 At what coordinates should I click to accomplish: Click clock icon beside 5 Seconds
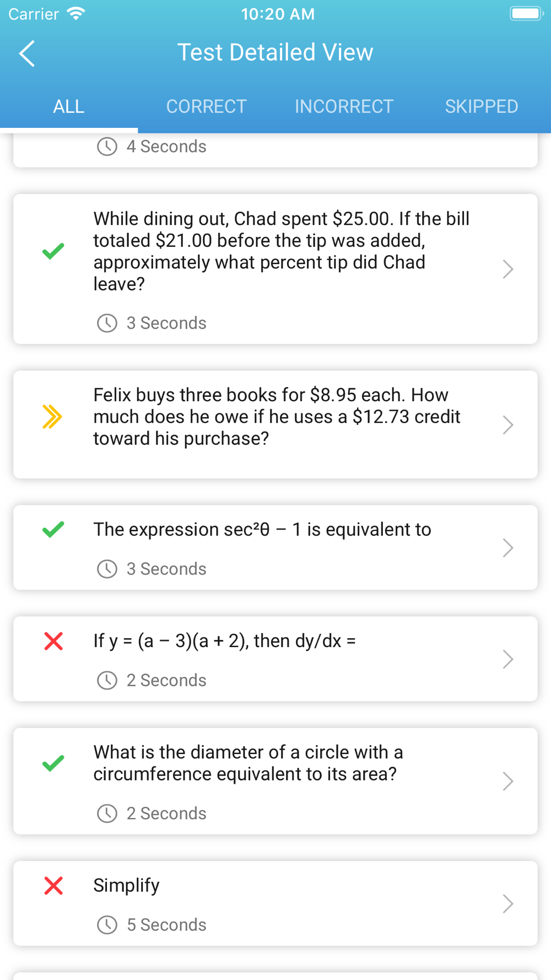pyautogui.click(x=107, y=925)
